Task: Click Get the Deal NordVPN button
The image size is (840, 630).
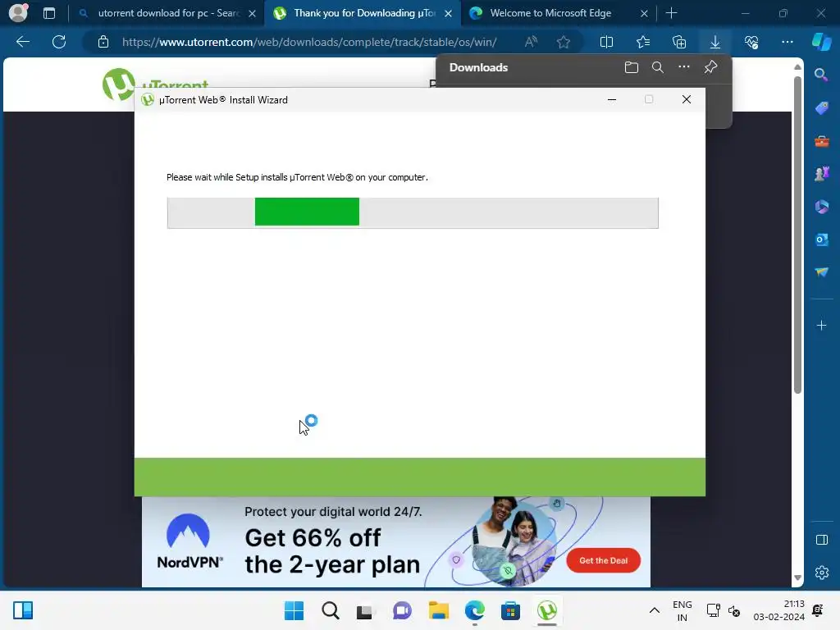Action: tap(603, 560)
